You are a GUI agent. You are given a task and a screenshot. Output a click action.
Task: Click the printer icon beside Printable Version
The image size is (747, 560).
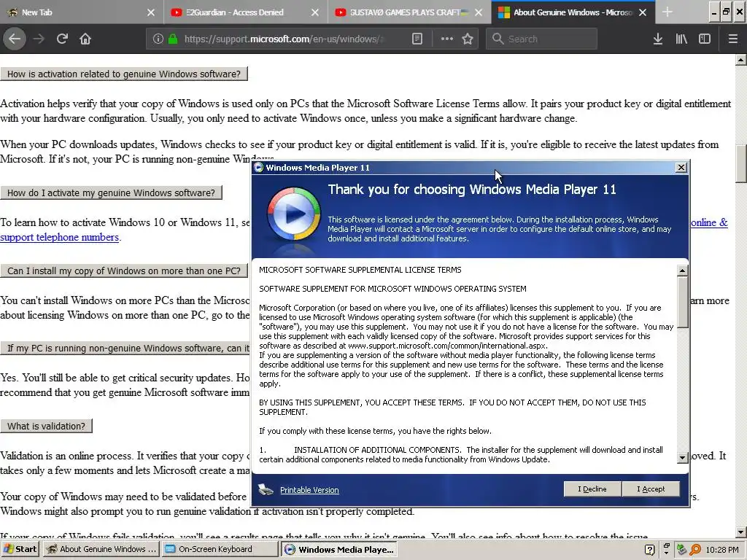pos(266,489)
